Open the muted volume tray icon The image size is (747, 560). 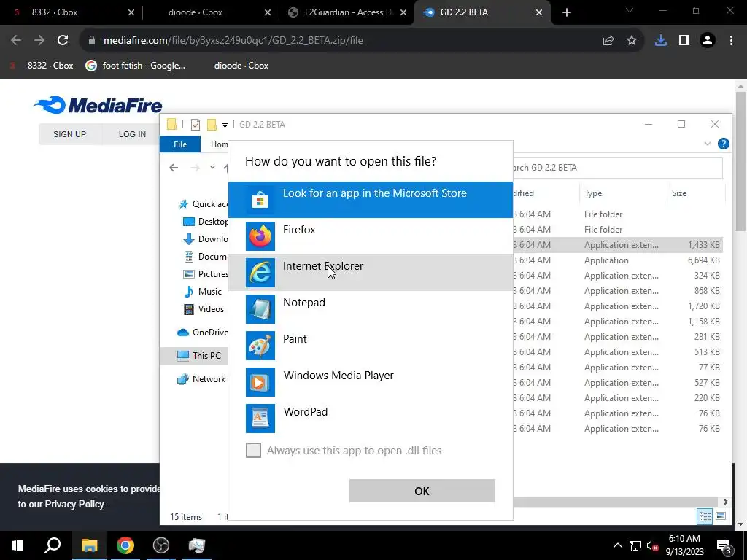pos(653,545)
